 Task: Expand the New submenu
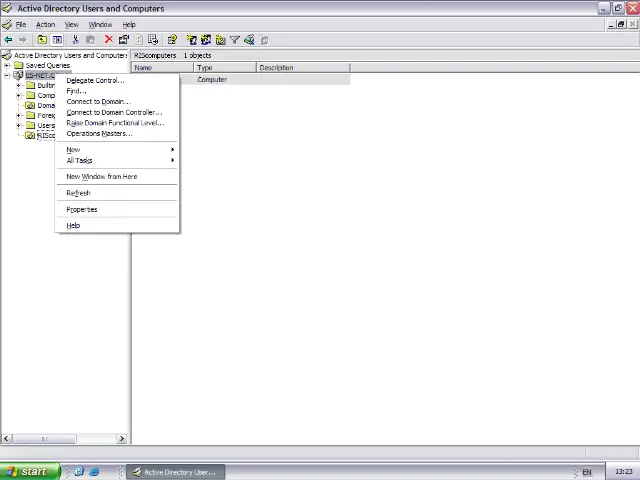tap(117, 150)
